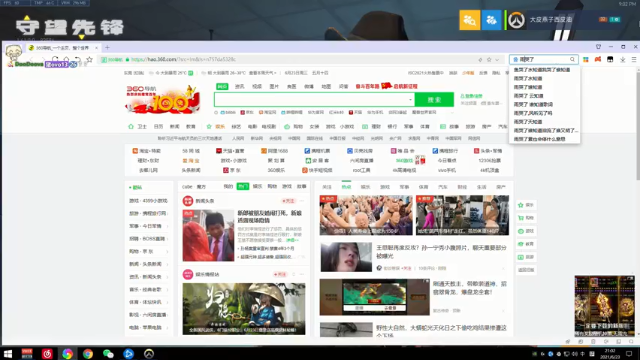Open a new tab with plus button
The width and height of the screenshot is (640, 360).
(x=107, y=47)
